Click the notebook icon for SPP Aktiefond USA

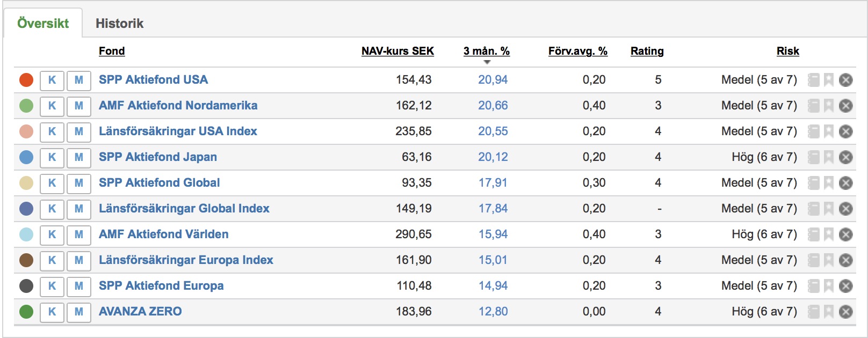click(814, 80)
